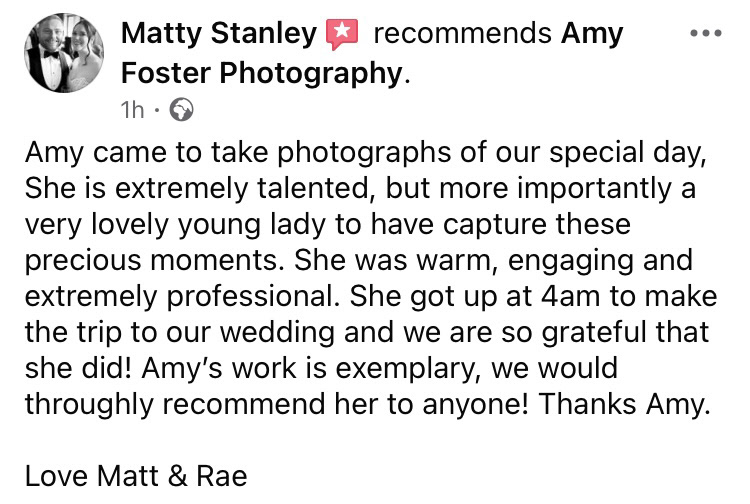Click the "Love Matt & Rae" sign-off

click(135, 476)
